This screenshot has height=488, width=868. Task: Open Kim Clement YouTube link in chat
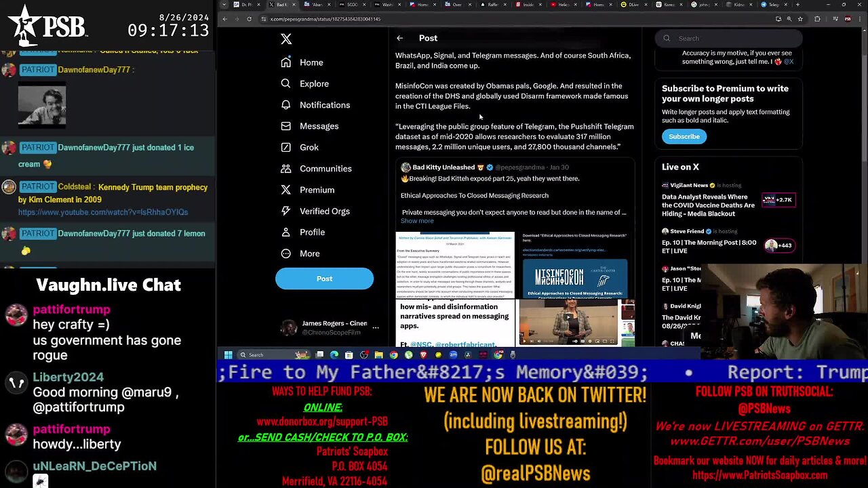[x=103, y=212]
